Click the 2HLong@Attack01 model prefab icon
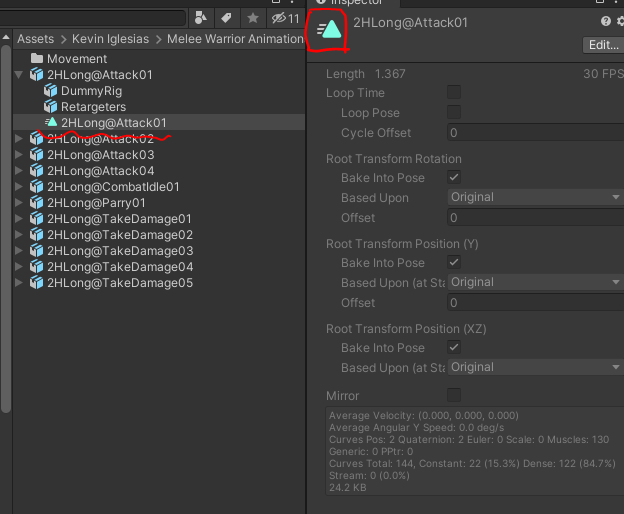624x514 pixels. click(x=37, y=75)
